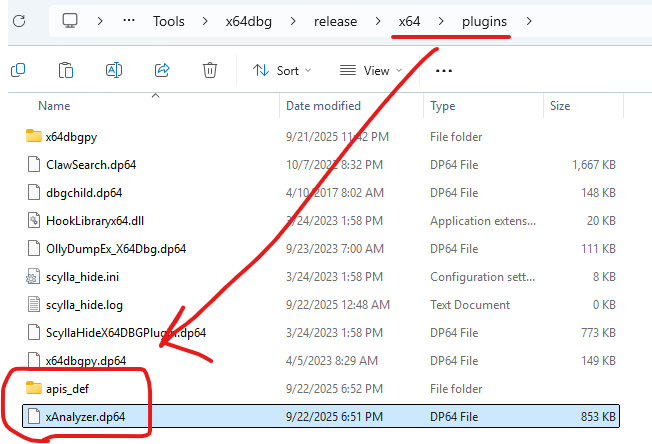Expand chevron after plugins breadcrumb
The height and width of the screenshot is (444, 652).
529,21
